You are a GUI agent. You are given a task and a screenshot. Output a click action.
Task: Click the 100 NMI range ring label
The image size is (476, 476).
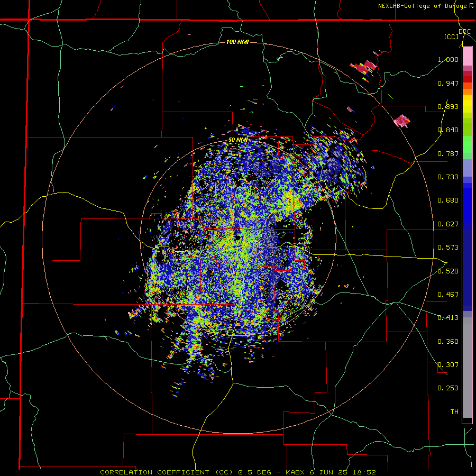(237, 42)
